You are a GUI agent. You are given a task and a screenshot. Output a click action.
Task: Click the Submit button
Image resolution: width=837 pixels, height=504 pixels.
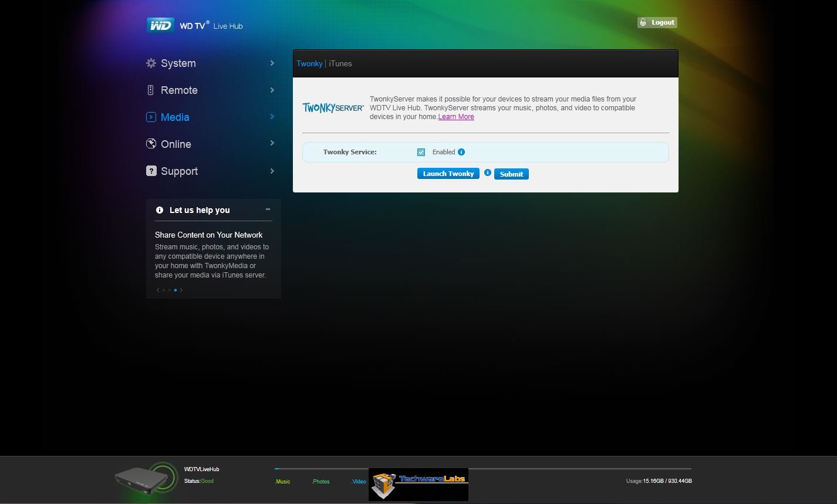[511, 174]
